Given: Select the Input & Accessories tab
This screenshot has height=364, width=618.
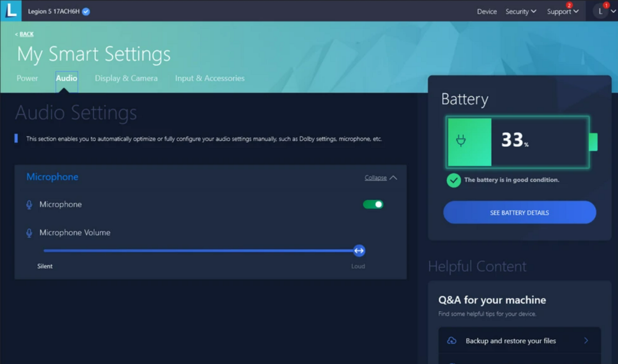Looking at the screenshot, I should pyautogui.click(x=210, y=78).
